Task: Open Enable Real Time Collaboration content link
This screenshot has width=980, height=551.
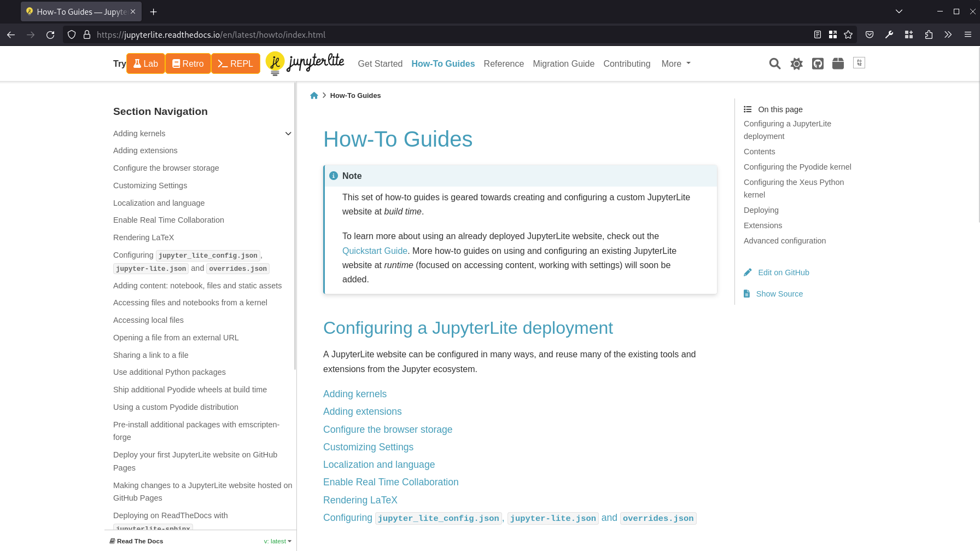Action: click(390, 482)
